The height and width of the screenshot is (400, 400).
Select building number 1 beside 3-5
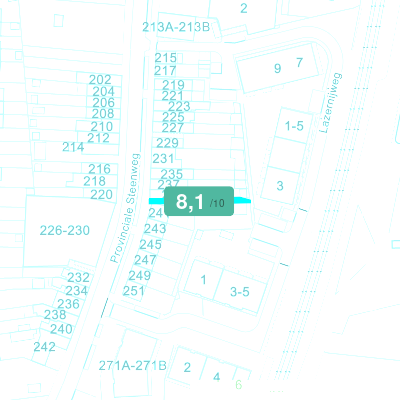tap(203, 280)
